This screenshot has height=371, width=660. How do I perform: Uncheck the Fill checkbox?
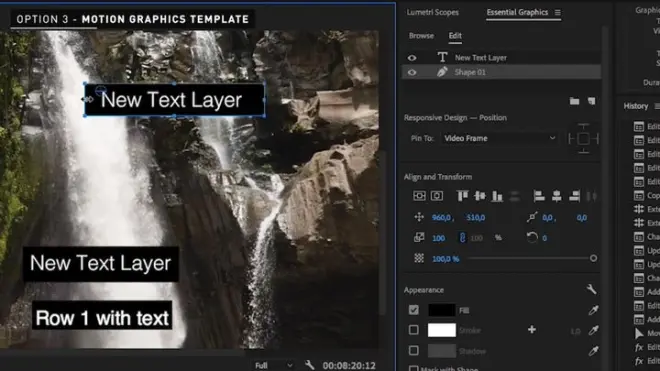click(414, 310)
